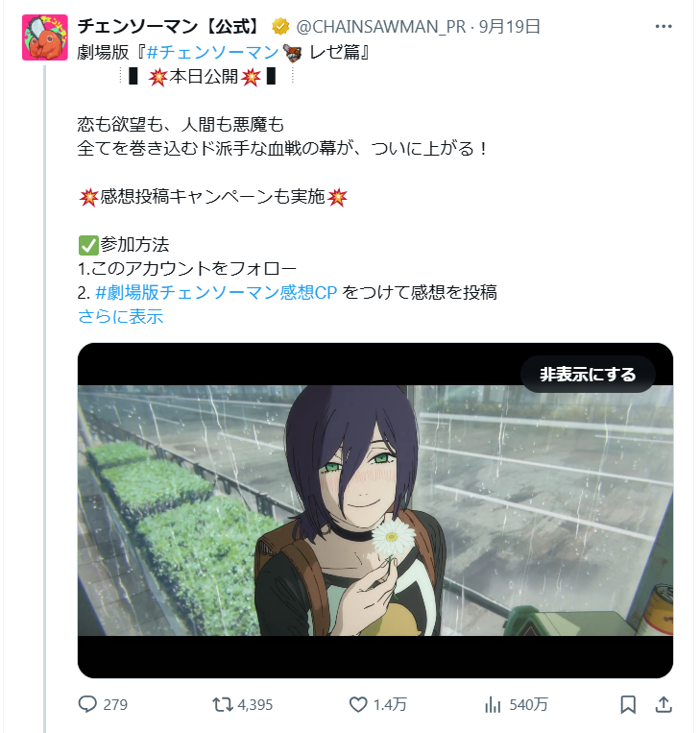The image size is (700, 733).
Task: Open the @CHAINSAWMAN_PR handle
Action: point(381,27)
